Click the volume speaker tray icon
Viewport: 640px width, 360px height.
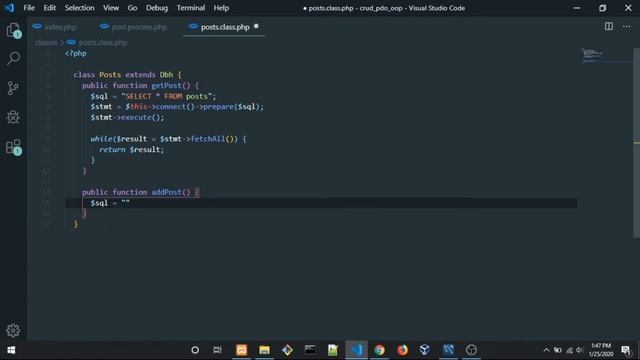tap(579, 350)
